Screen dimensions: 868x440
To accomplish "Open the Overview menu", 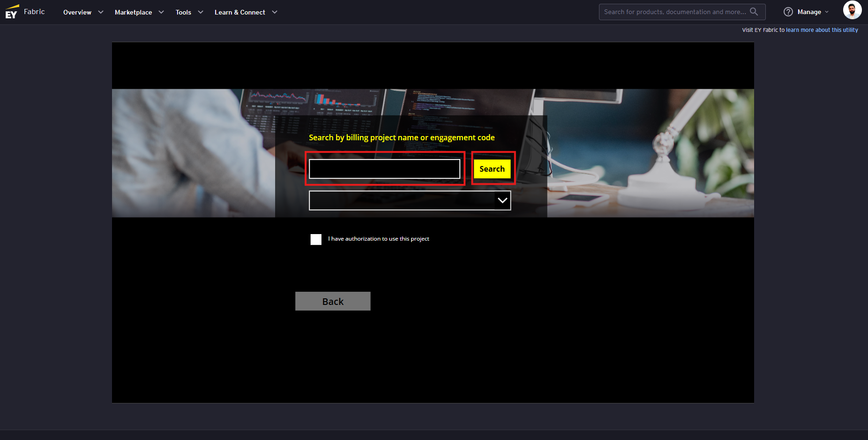I will (77, 12).
